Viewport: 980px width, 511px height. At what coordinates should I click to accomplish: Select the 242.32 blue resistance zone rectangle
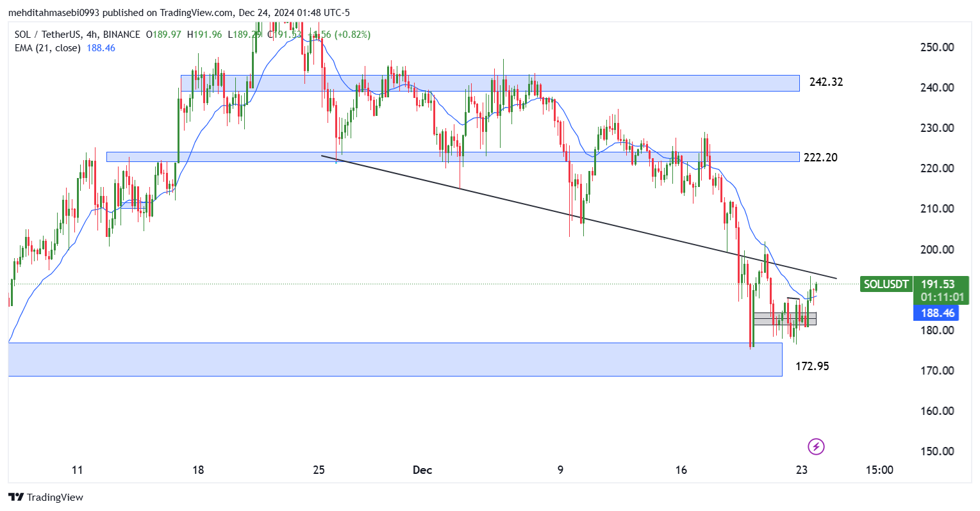tap(490, 83)
